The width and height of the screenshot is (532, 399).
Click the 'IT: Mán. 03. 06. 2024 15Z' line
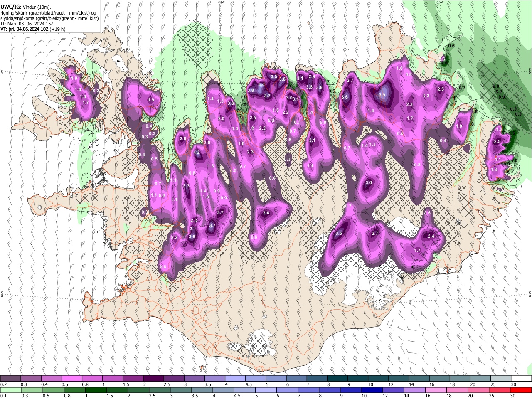click(x=26, y=24)
